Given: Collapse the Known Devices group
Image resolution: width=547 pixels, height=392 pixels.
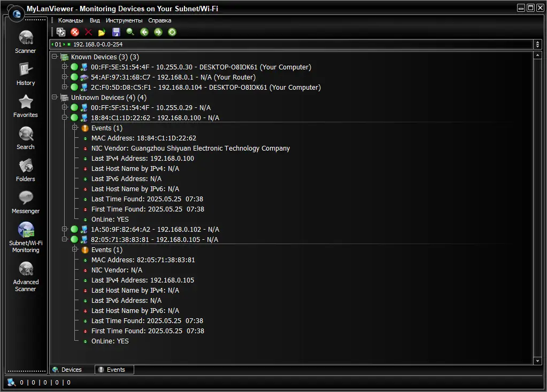Looking at the screenshot, I should [x=55, y=57].
